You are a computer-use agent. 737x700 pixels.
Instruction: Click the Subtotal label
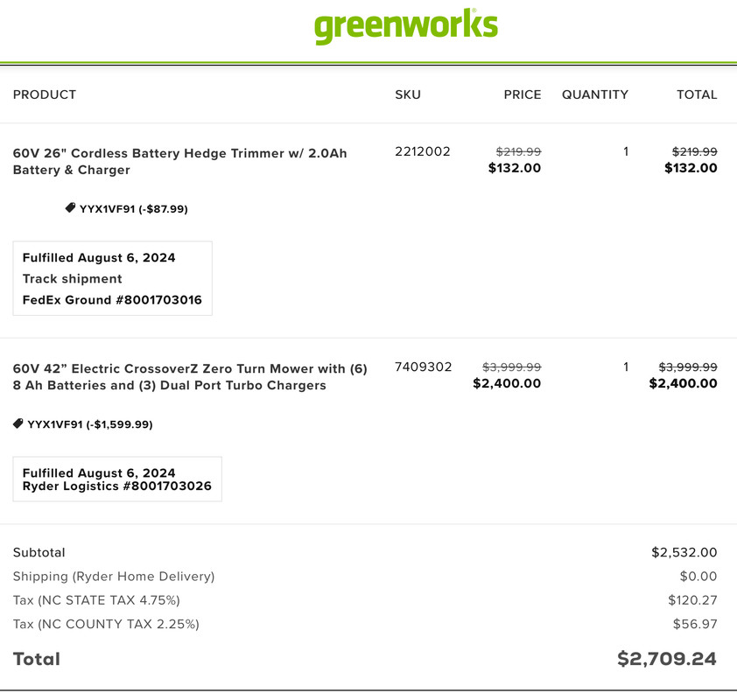pos(39,552)
